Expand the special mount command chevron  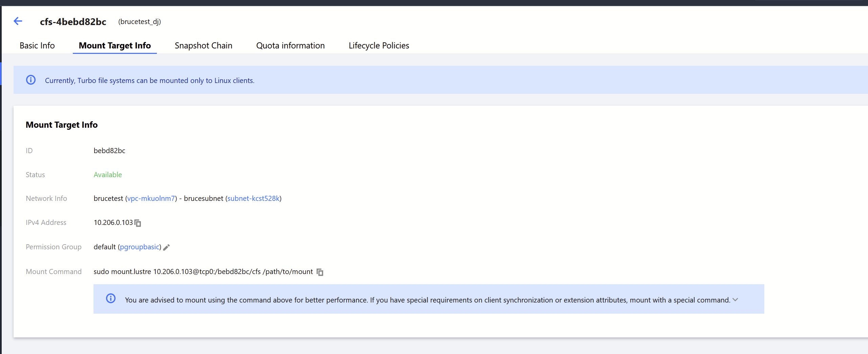735,300
